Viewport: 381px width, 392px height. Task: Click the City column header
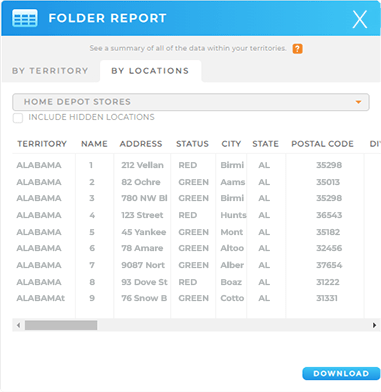pos(231,144)
